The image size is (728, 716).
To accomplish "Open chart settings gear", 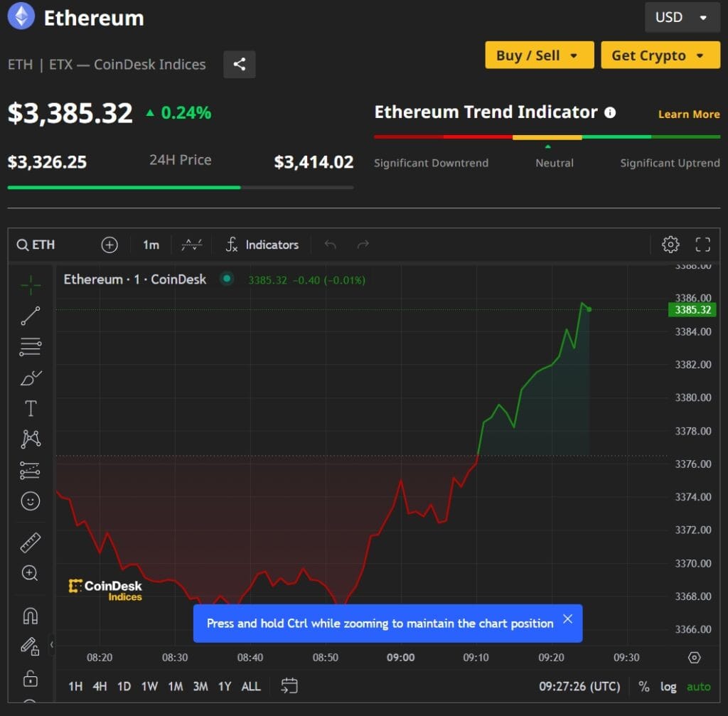I will point(670,245).
